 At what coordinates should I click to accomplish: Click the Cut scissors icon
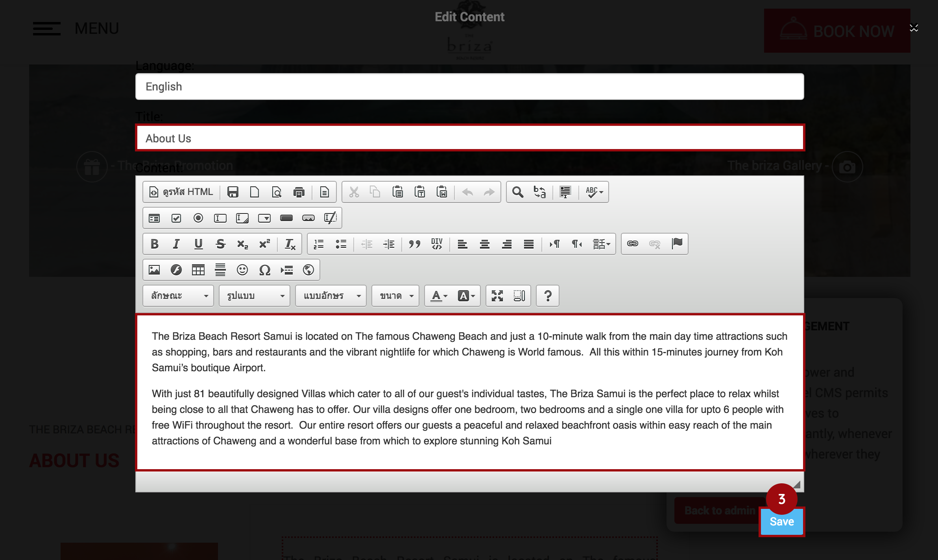coord(354,192)
